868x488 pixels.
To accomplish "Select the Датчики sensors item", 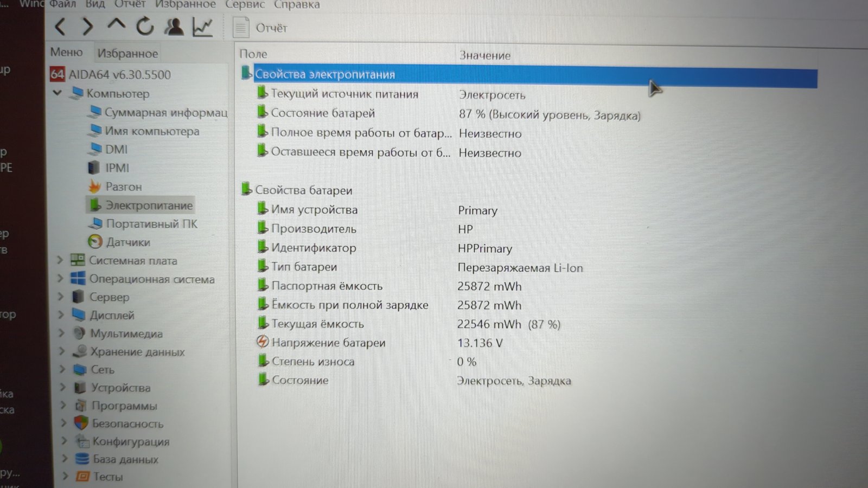I will [127, 242].
